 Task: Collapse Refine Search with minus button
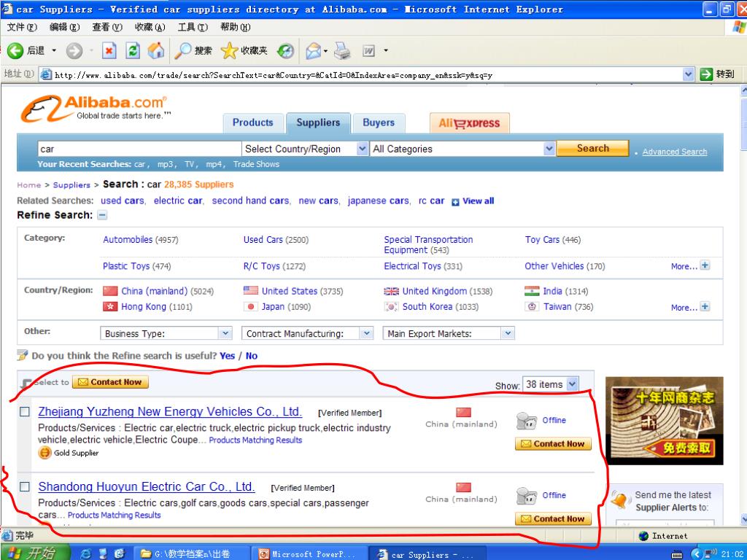click(x=102, y=215)
